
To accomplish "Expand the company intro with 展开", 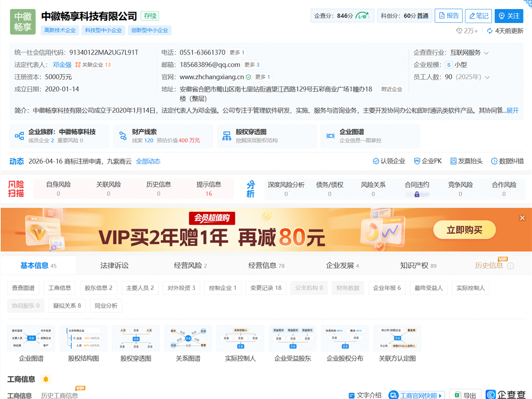I will (x=512, y=110).
